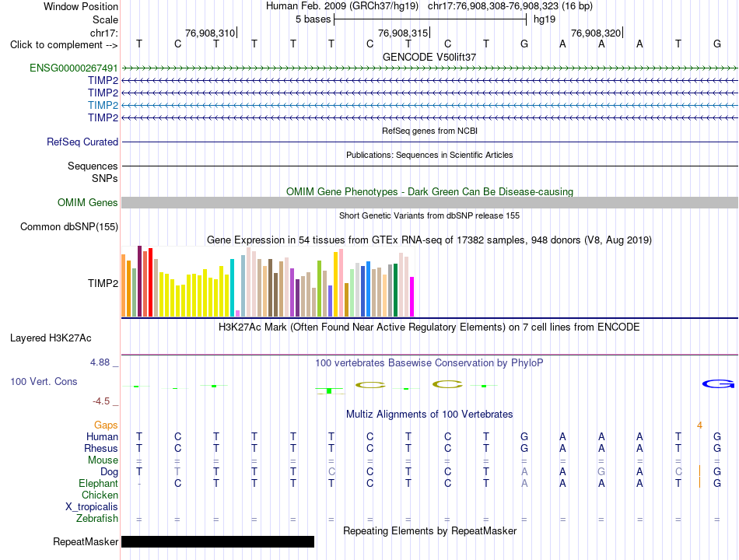Viewport: 739px width, 560px height.
Task: Click 'Short Genetic Variants from dbSNP' title
Action: (429, 215)
